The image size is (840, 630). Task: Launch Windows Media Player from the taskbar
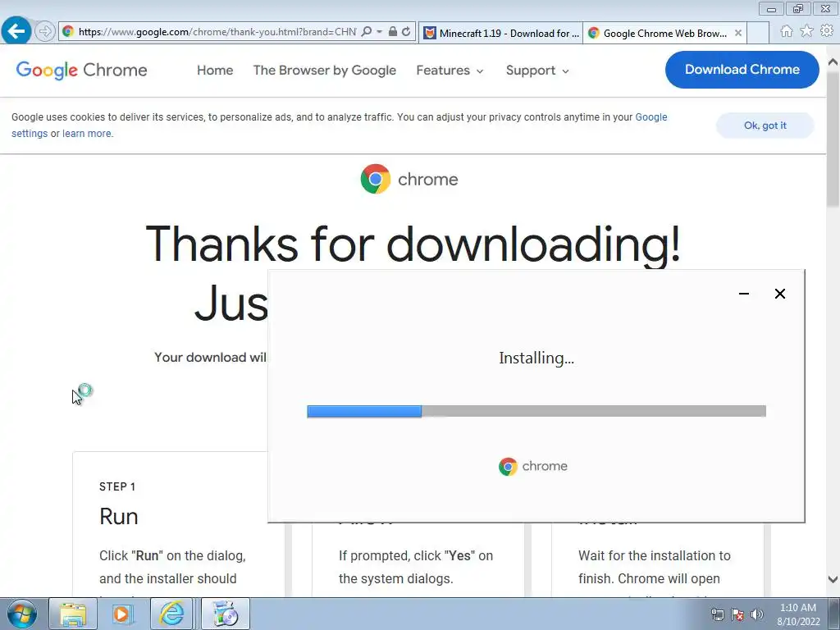(122, 614)
